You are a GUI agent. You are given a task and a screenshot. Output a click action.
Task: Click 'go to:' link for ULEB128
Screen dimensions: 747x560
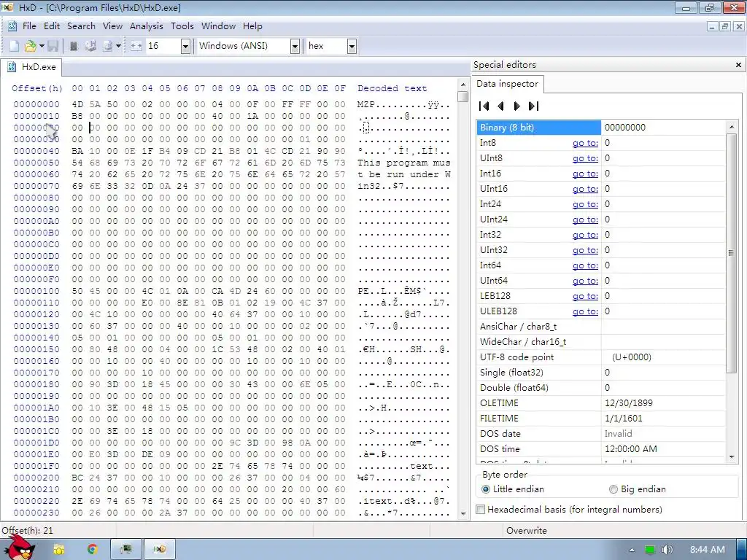click(585, 311)
